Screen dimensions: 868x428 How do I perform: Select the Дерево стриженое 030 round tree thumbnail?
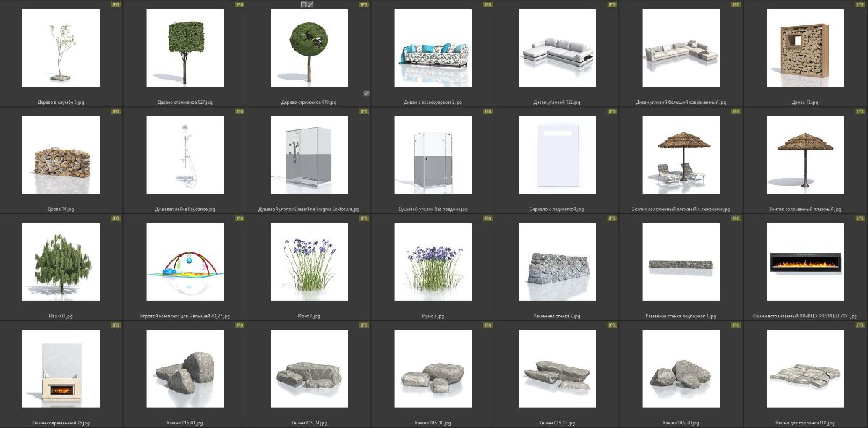tap(310, 48)
